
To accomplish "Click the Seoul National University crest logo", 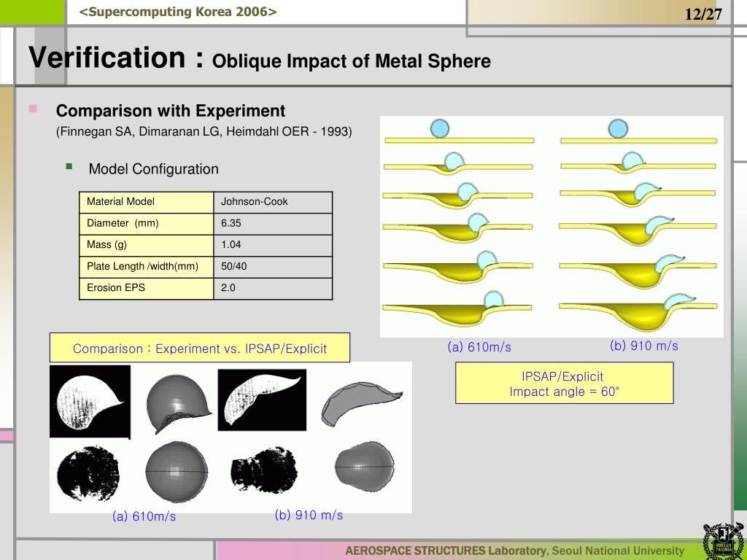I will [x=724, y=542].
